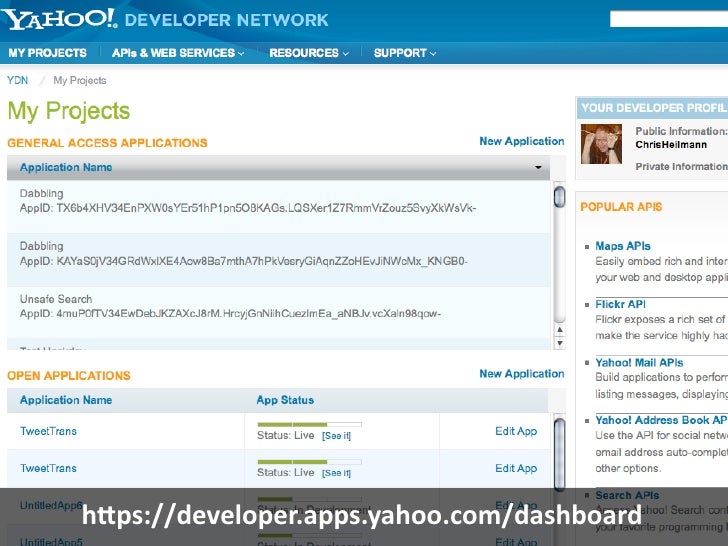The width and height of the screenshot is (728, 546).
Task: Click the ChrisHeilmann profile photo
Action: pyautogui.click(x=601, y=143)
